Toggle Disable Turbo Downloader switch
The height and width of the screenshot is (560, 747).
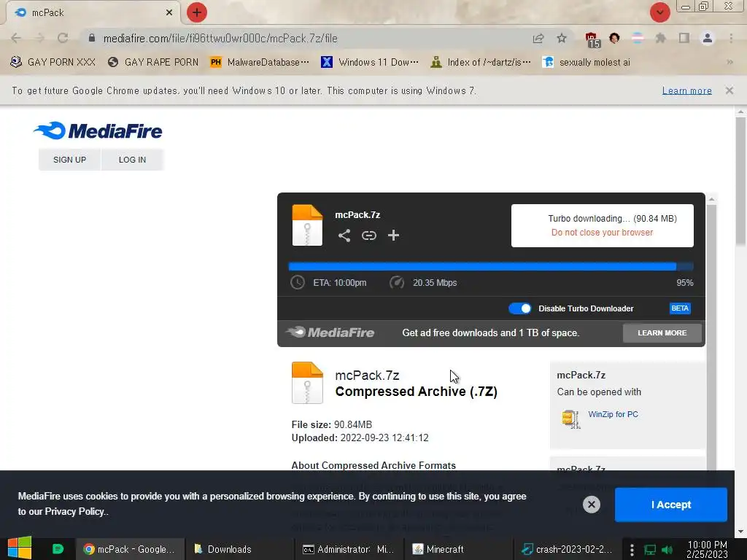point(519,308)
